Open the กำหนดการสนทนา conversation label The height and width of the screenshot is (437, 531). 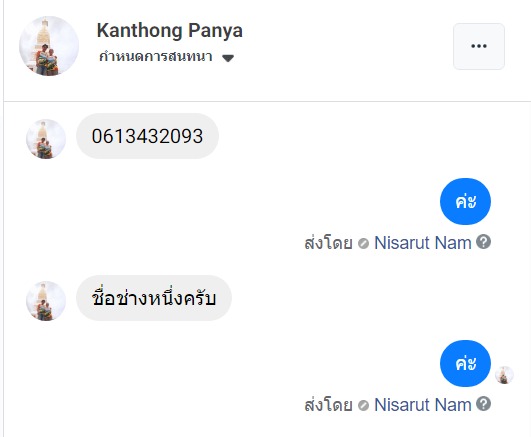coord(156,56)
